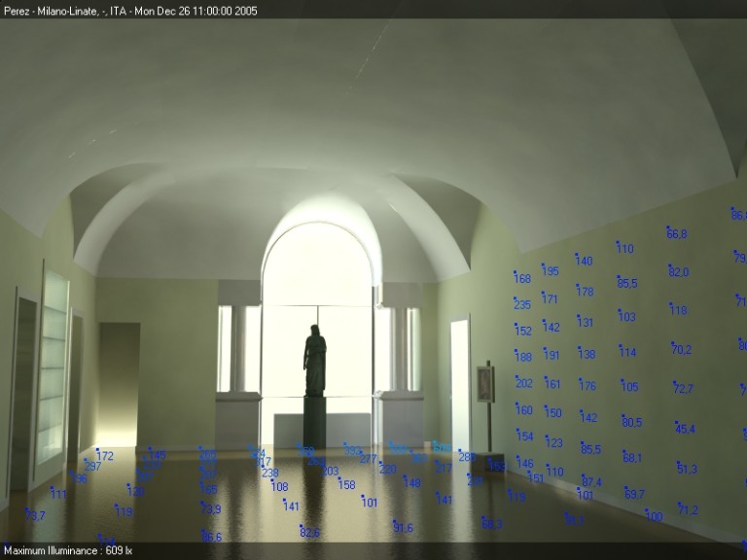Click the 158 floor measurement

tap(347, 484)
